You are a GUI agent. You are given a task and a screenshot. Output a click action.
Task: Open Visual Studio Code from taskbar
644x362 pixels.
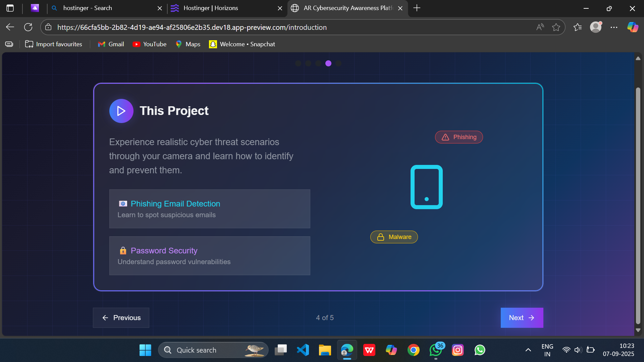click(303, 350)
